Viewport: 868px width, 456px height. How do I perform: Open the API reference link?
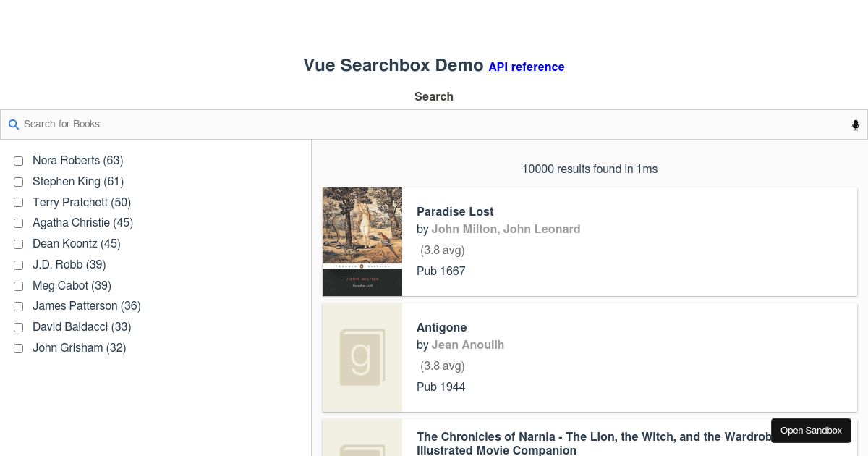click(527, 67)
